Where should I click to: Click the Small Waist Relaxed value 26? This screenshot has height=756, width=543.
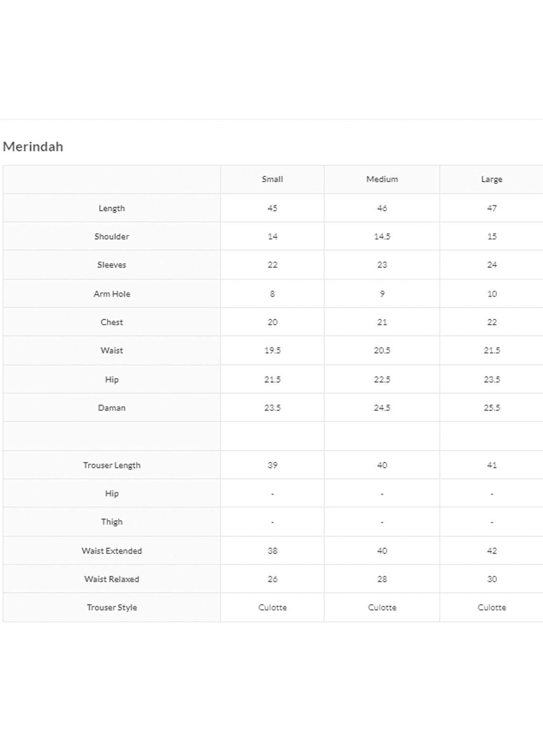point(272,579)
